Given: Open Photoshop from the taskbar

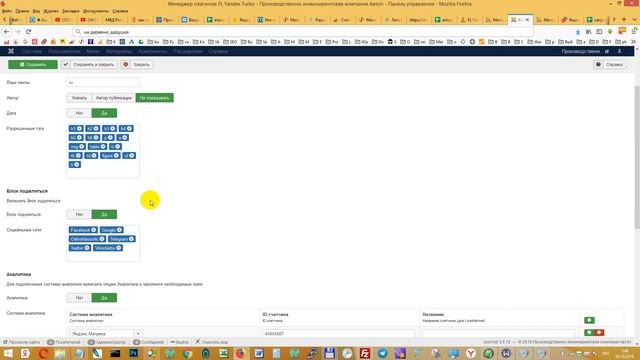Looking at the screenshot, I should pyautogui.click(x=133, y=353).
